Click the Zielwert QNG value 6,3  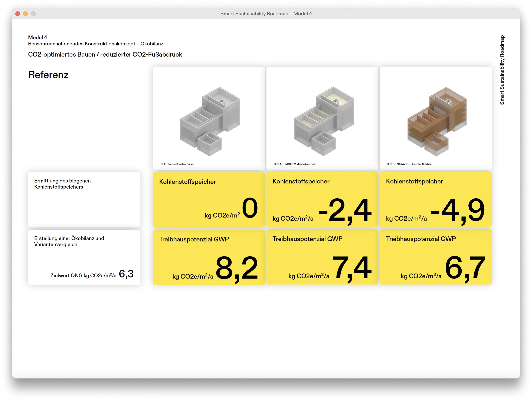(126, 274)
